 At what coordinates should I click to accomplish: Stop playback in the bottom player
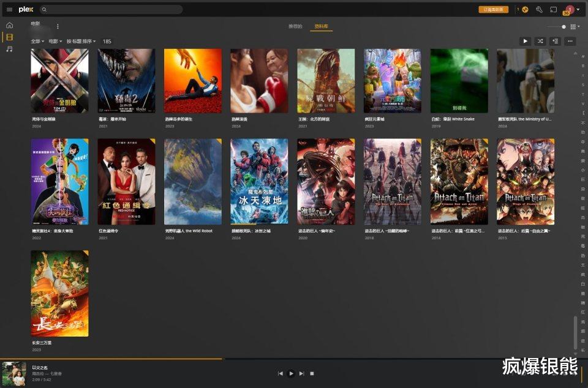click(312, 373)
